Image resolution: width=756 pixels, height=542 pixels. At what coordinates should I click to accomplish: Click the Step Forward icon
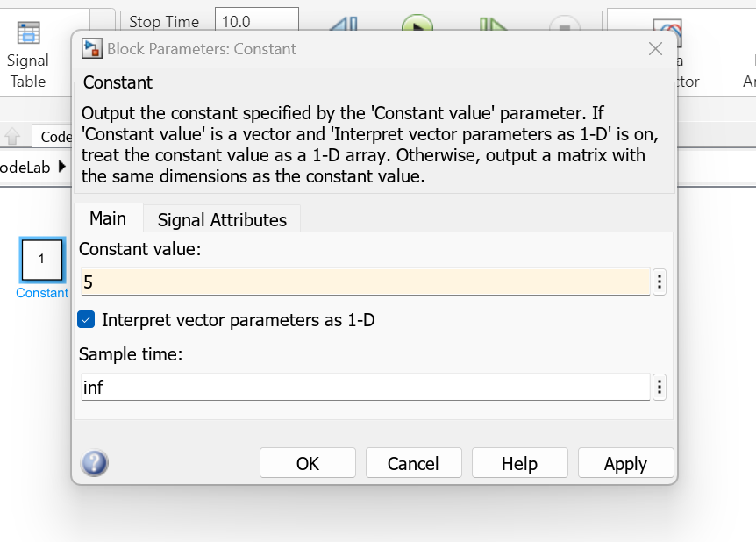coord(494,26)
